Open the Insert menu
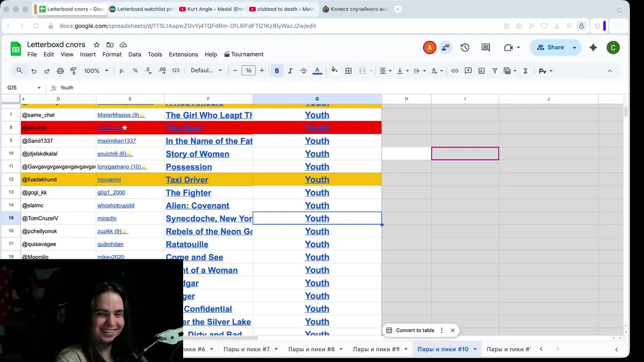 coord(88,54)
